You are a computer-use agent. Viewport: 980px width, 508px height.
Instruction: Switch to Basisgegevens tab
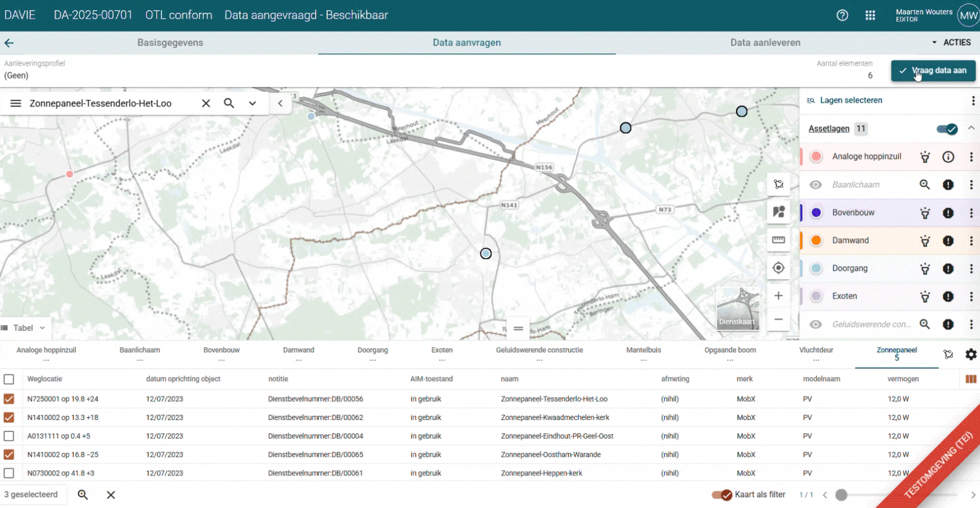point(170,43)
